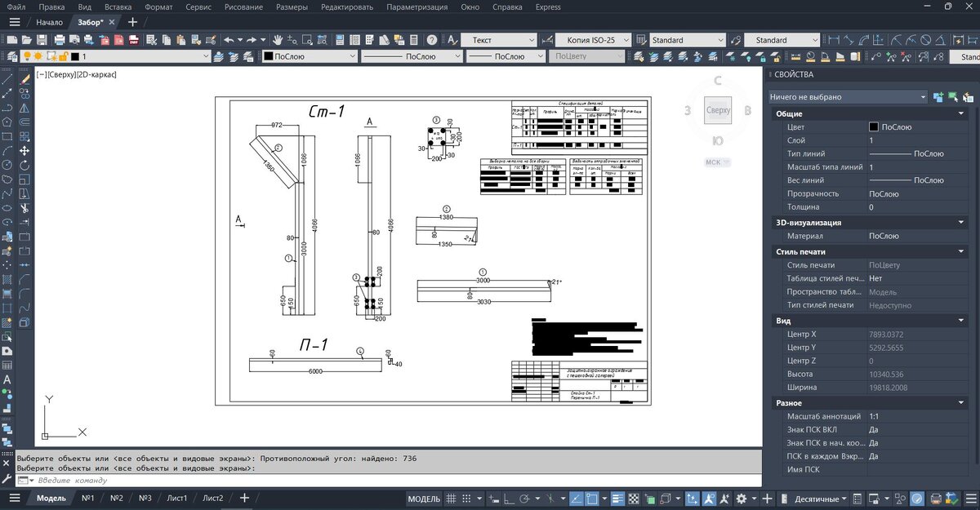
Task: Toggle 2D object snap on status bar
Action: coord(593,499)
